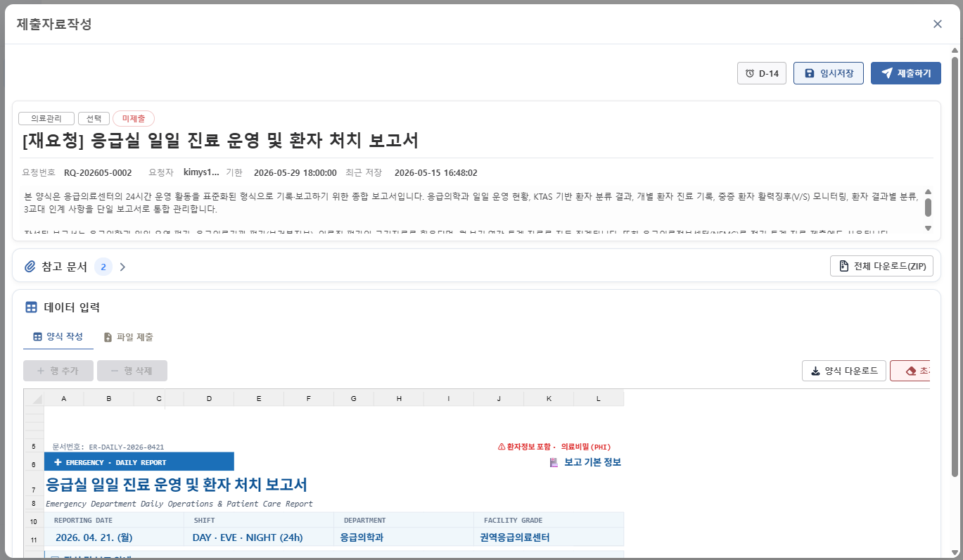Select spreadsheet row 10 header

click(34, 521)
